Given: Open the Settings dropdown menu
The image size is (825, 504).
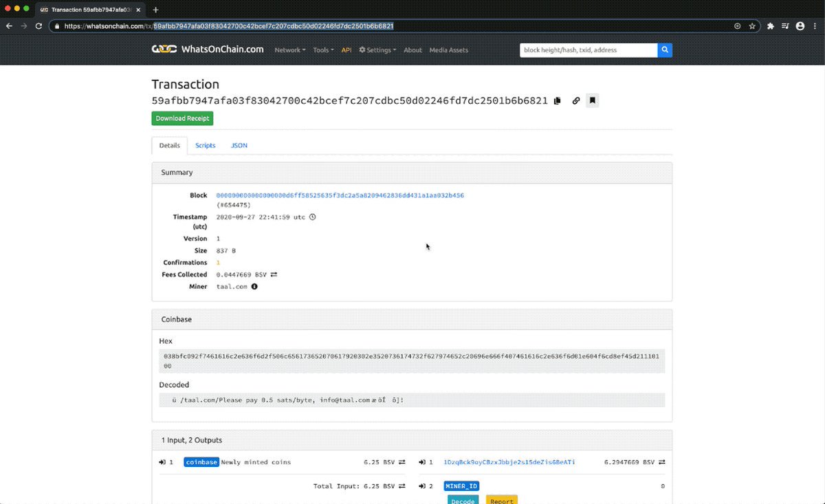Looking at the screenshot, I should point(377,50).
